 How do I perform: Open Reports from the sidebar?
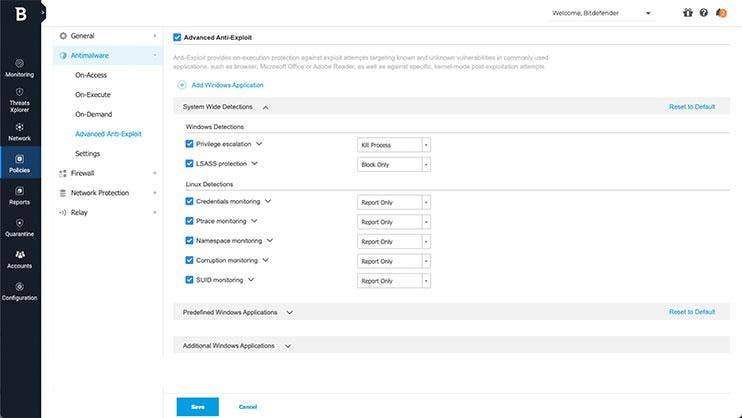(20, 191)
